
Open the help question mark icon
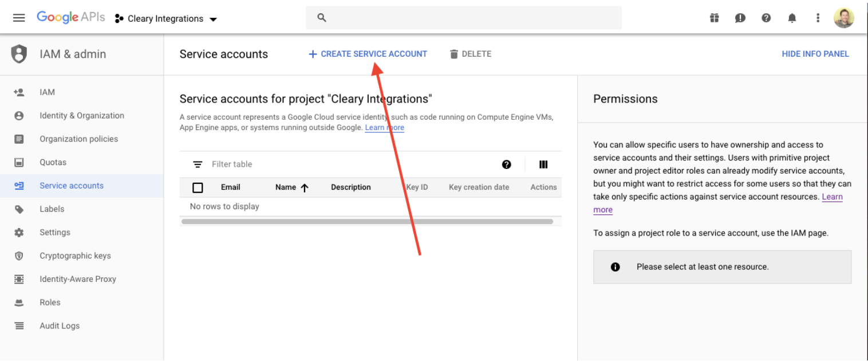tap(766, 18)
